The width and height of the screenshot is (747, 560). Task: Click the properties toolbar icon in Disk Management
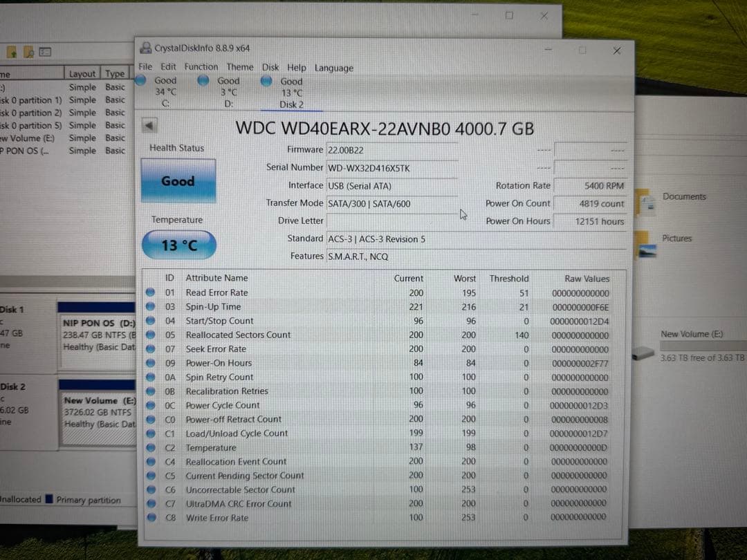(45, 52)
